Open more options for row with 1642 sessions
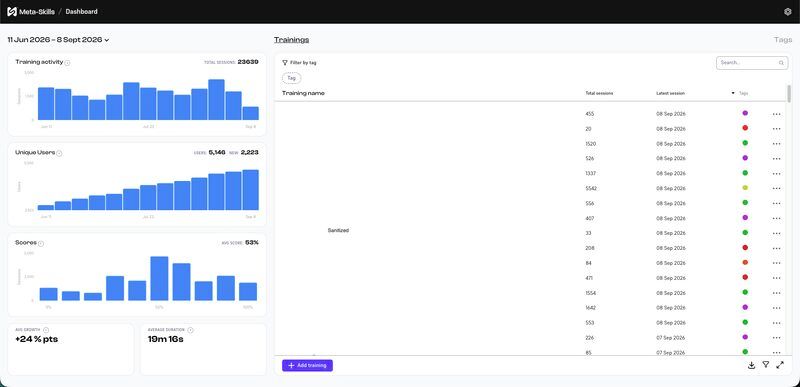Viewport: 800px width, 387px height. [x=777, y=308]
